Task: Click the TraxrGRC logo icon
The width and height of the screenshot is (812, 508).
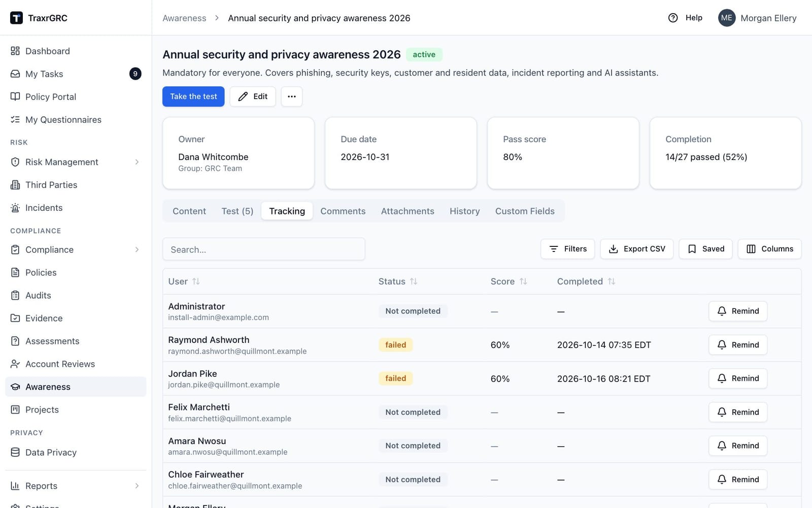Action: pos(16,18)
